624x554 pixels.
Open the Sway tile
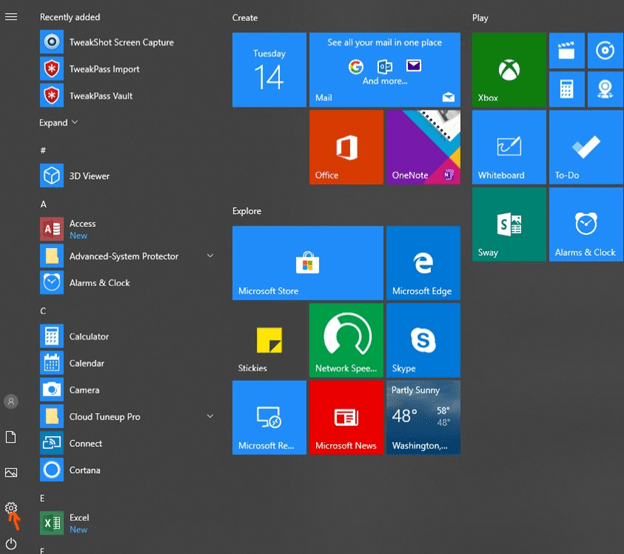tap(509, 224)
